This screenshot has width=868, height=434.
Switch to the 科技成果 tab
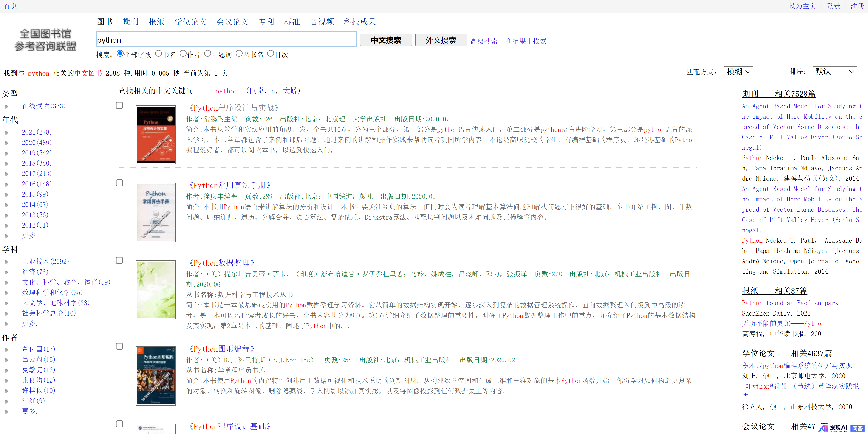click(x=360, y=22)
